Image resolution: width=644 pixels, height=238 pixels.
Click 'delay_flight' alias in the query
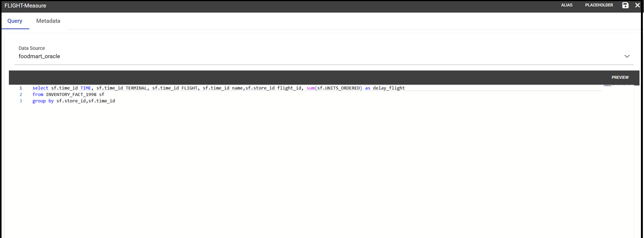[x=389, y=88]
